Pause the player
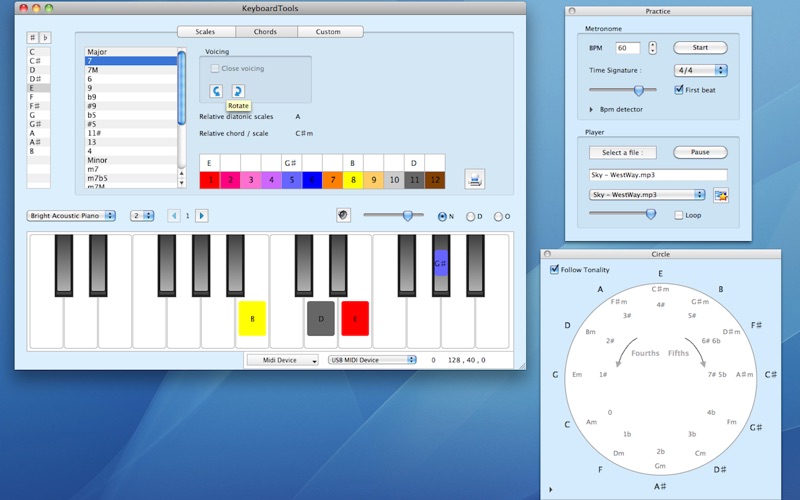 click(700, 152)
